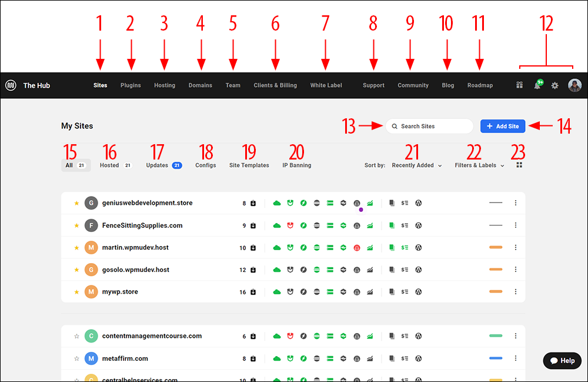Image resolution: width=588 pixels, height=382 pixels.
Task: Open the user profile avatar
Action: [x=574, y=85]
